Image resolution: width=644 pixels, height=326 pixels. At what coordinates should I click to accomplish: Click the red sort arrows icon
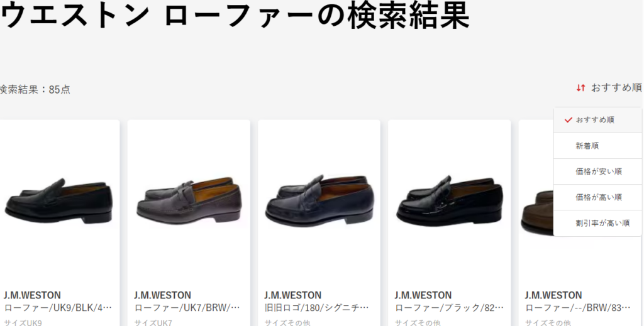click(x=580, y=88)
